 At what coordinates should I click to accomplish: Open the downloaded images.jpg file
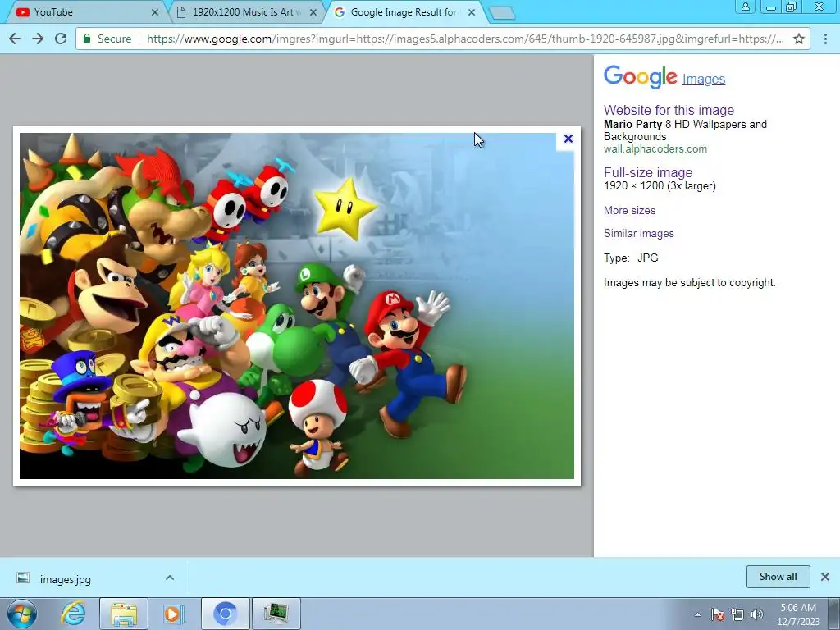pyautogui.click(x=65, y=579)
